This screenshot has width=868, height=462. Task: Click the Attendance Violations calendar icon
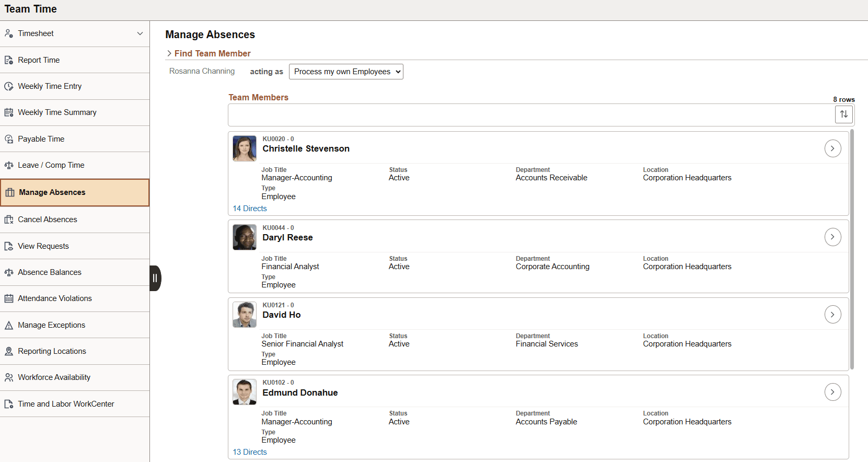(9, 298)
